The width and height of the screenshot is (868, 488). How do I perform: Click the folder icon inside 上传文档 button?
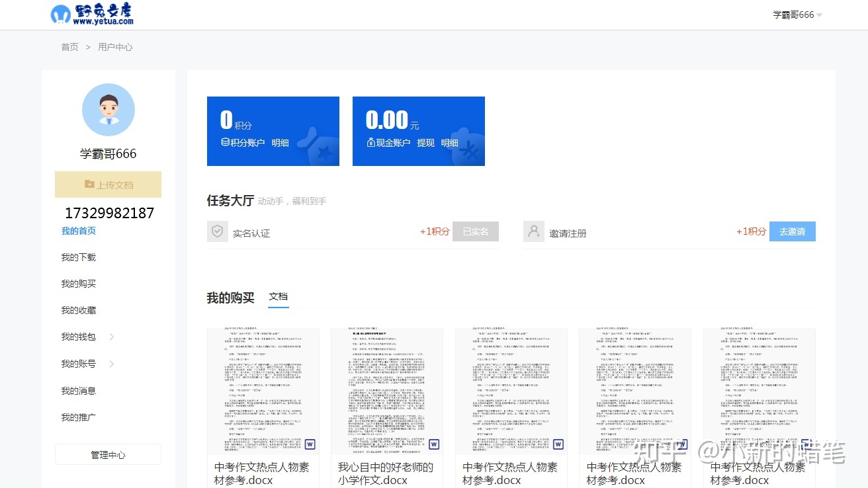coord(91,184)
